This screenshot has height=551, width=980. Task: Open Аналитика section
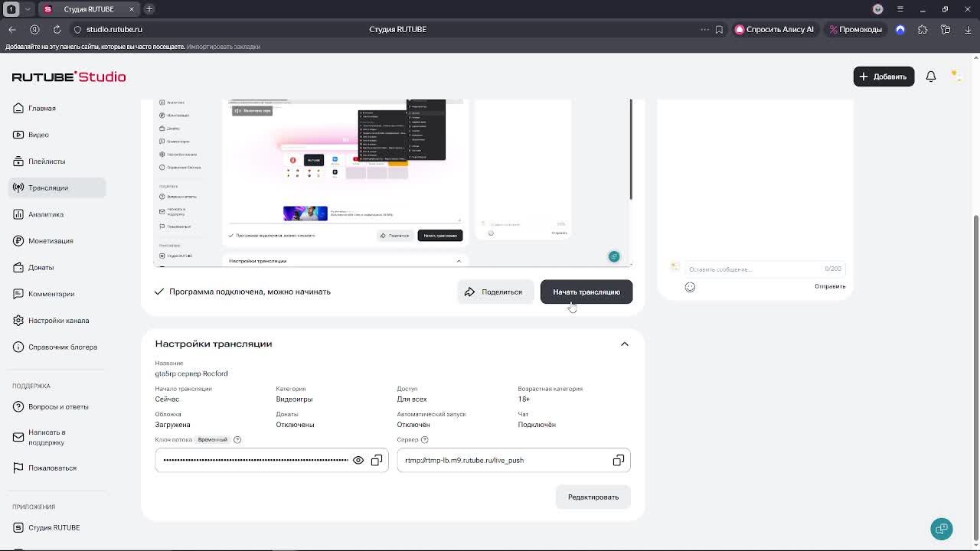coord(57,214)
